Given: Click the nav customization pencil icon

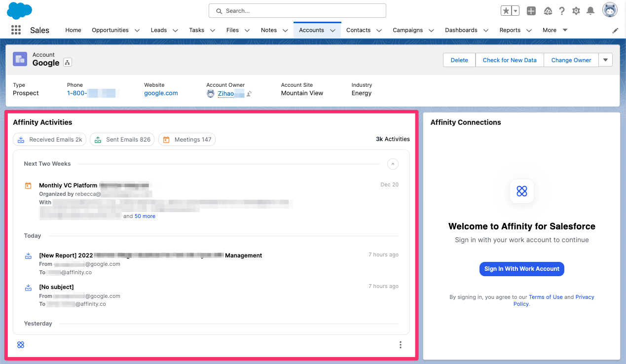Looking at the screenshot, I should pyautogui.click(x=615, y=30).
